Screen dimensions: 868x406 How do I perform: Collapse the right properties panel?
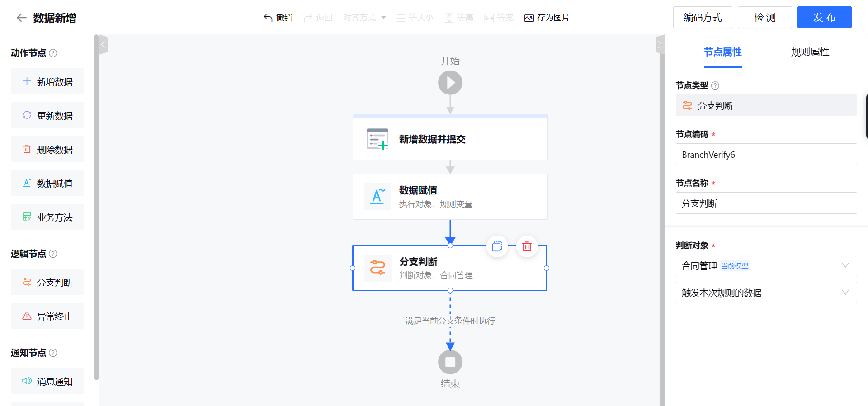(x=660, y=44)
